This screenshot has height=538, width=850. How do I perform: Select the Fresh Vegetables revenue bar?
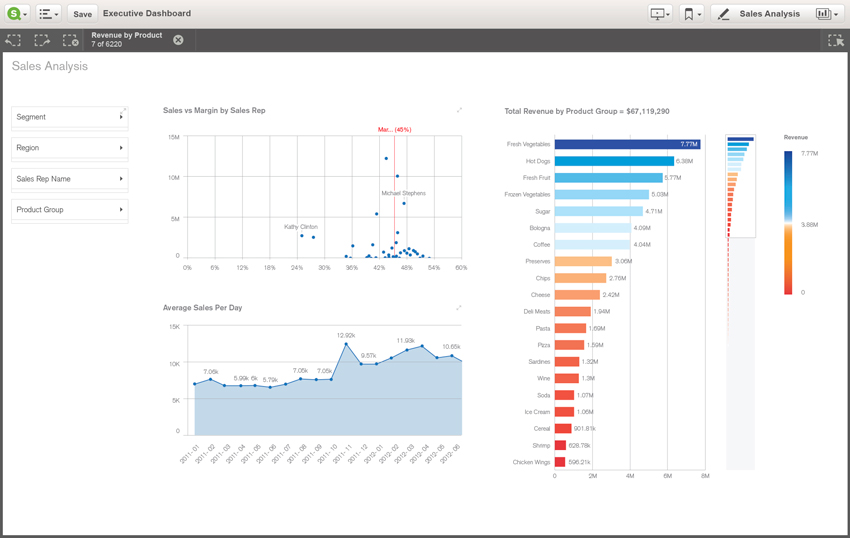(627, 144)
